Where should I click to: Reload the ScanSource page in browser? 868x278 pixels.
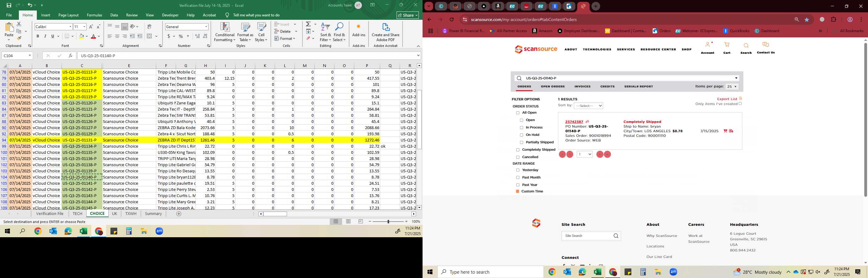point(452,19)
